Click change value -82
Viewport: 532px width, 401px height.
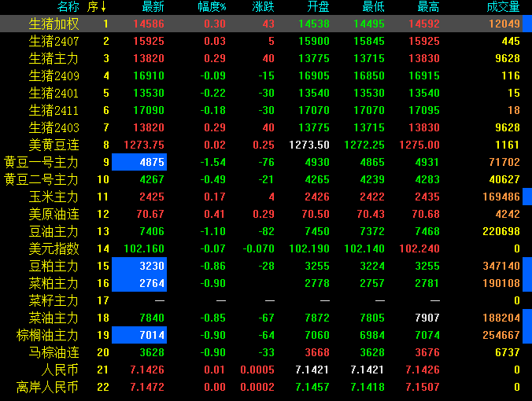click(266, 231)
